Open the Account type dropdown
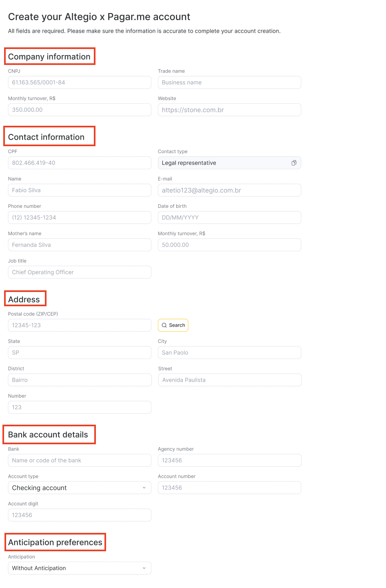The height and width of the screenshot is (588, 386). [x=80, y=488]
